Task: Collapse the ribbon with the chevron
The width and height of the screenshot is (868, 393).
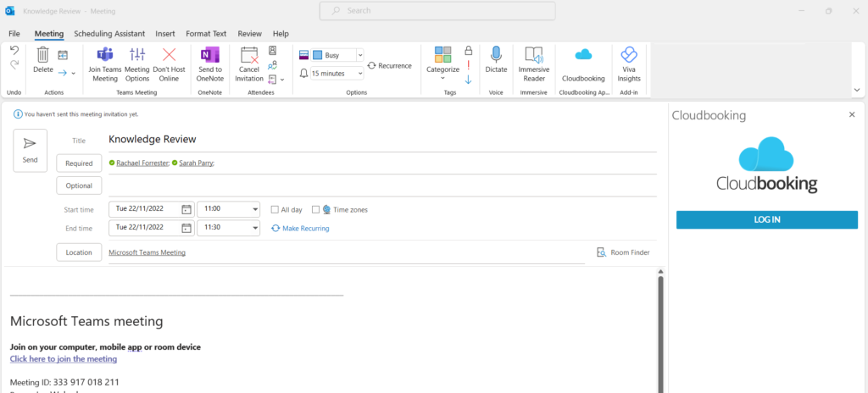Action: coord(857,90)
